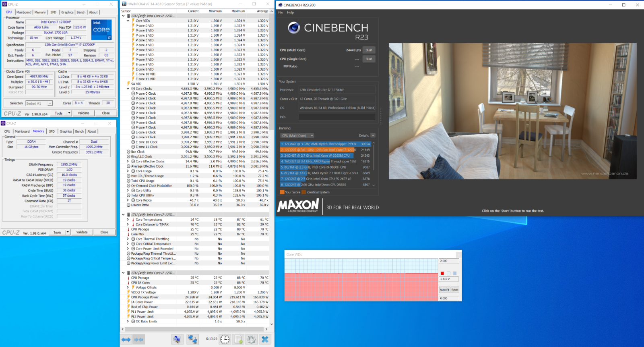Click the lightning icon beside VDDQ TX Voltage
This screenshot has width=644, height=347.
[x=128, y=292]
